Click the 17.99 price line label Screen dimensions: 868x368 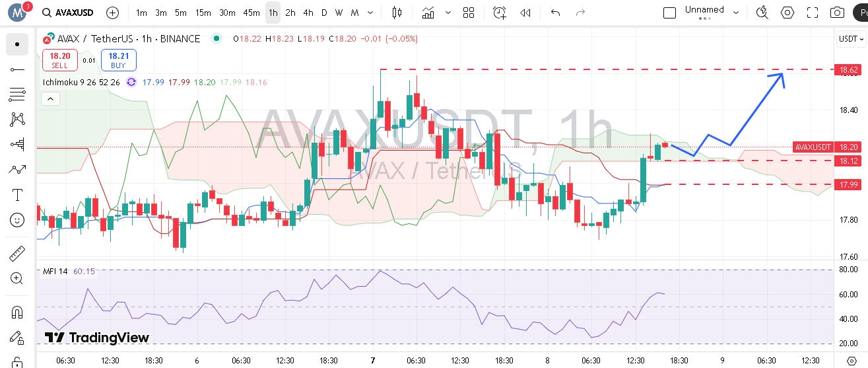click(849, 184)
